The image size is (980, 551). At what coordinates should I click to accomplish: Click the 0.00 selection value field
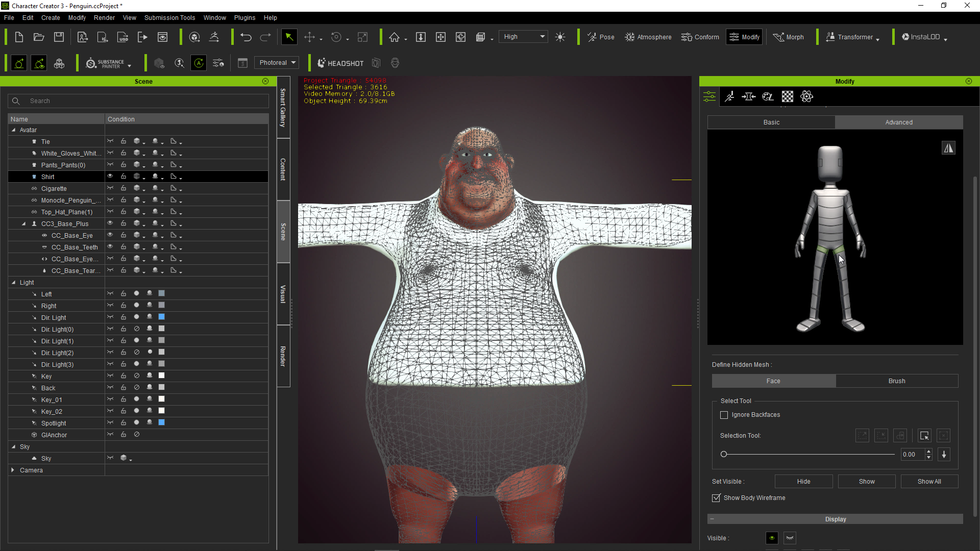pyautogui.click(x=913, y=455)
